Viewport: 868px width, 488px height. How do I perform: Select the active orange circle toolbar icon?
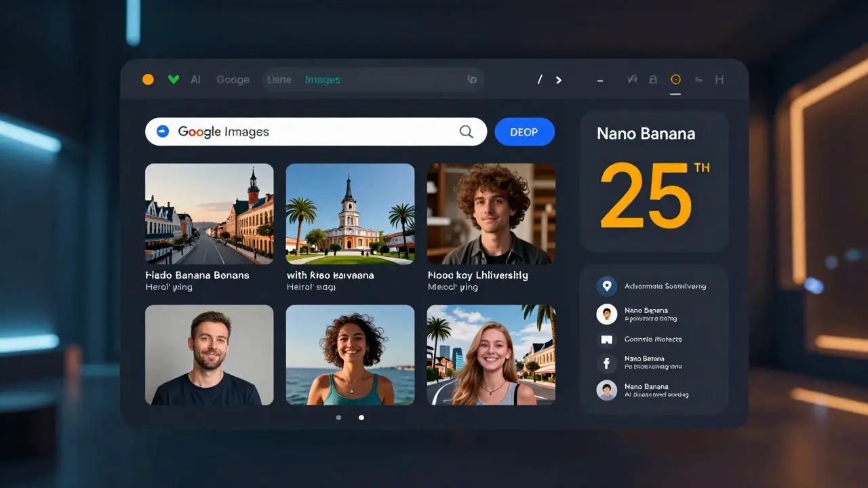[675, 79]
